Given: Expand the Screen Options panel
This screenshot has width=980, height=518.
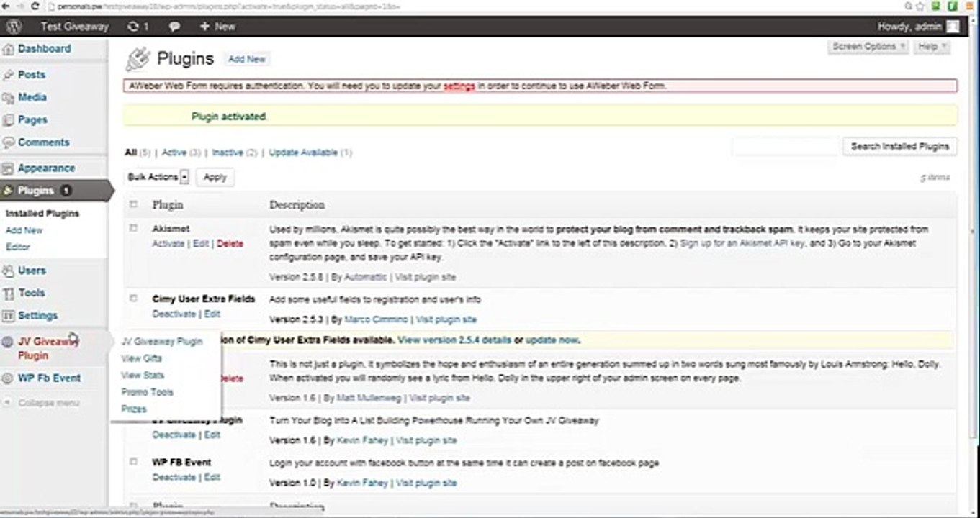Looking at the screenshot, I should (x=868, y=47).
